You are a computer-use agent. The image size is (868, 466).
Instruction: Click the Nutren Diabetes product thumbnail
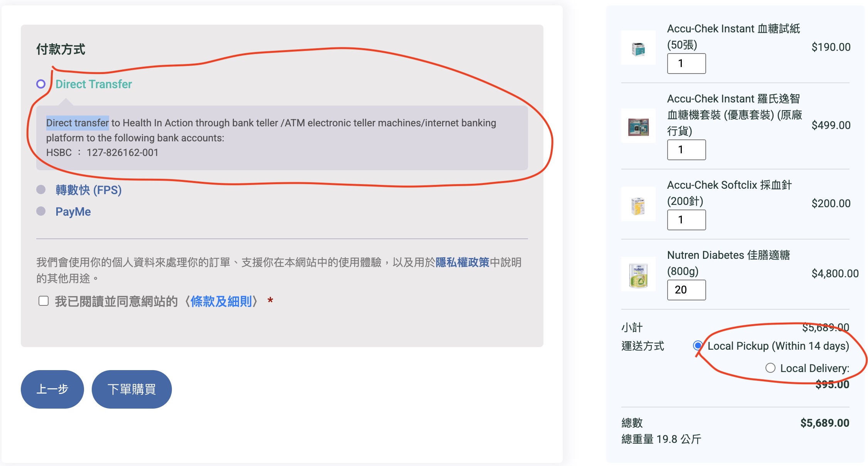click(638, 274)
